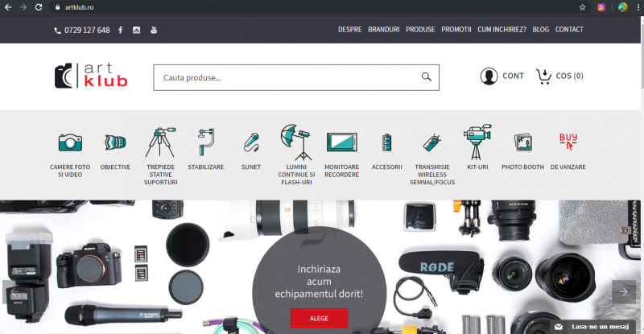
Task: Click the shopping cart icon
Action: pos(544,76)
